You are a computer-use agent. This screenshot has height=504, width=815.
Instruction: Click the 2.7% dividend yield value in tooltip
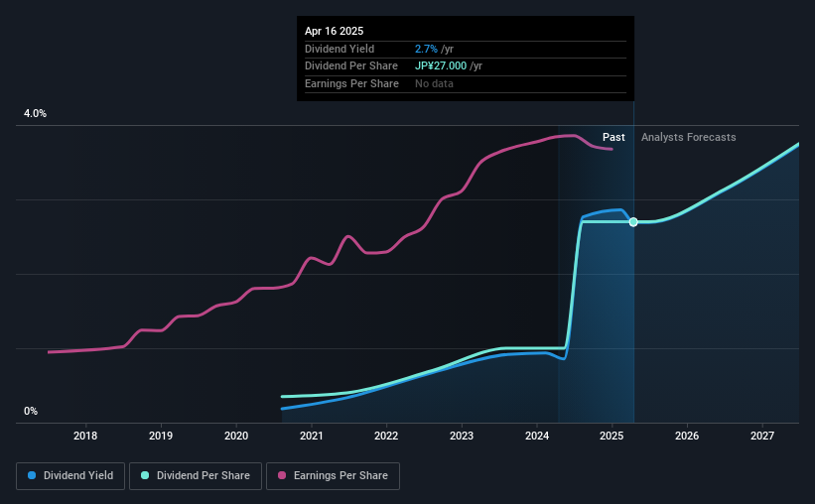point(426,49)
